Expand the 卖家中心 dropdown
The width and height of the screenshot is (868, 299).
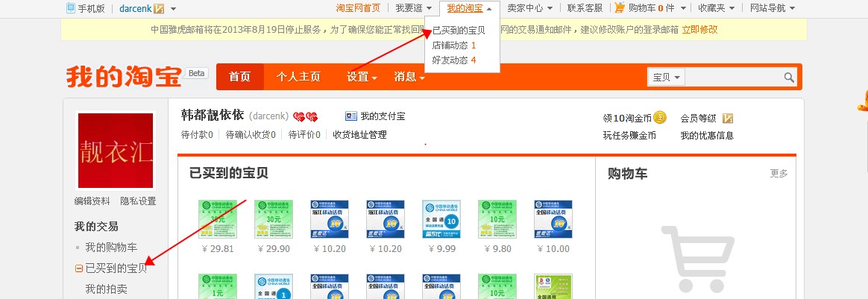(529, 8)
